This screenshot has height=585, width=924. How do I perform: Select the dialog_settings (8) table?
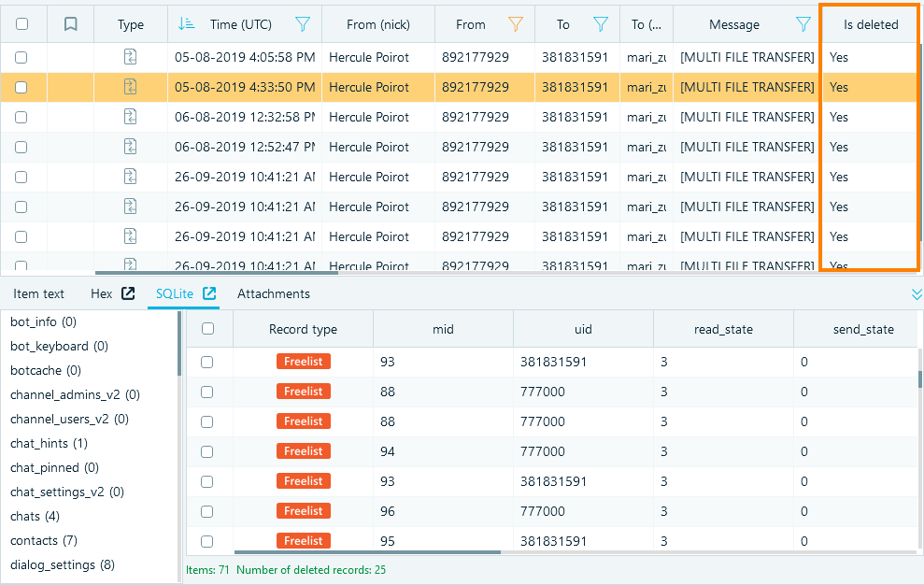point(63,565)
